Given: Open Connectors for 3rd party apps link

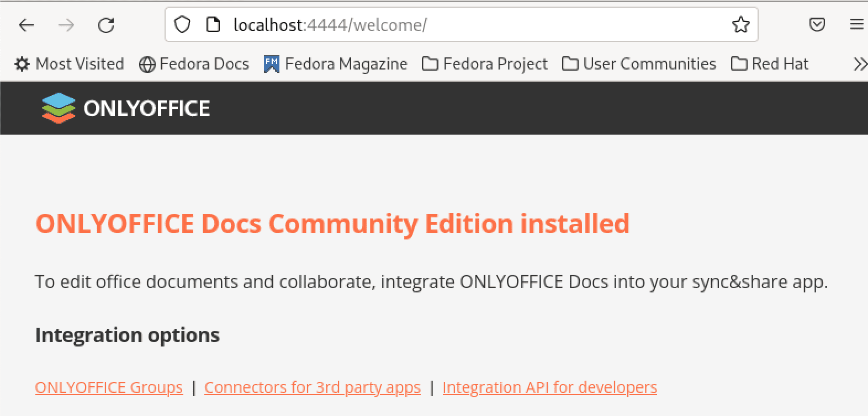Looking at the screenshot, I should pos(313,387).
